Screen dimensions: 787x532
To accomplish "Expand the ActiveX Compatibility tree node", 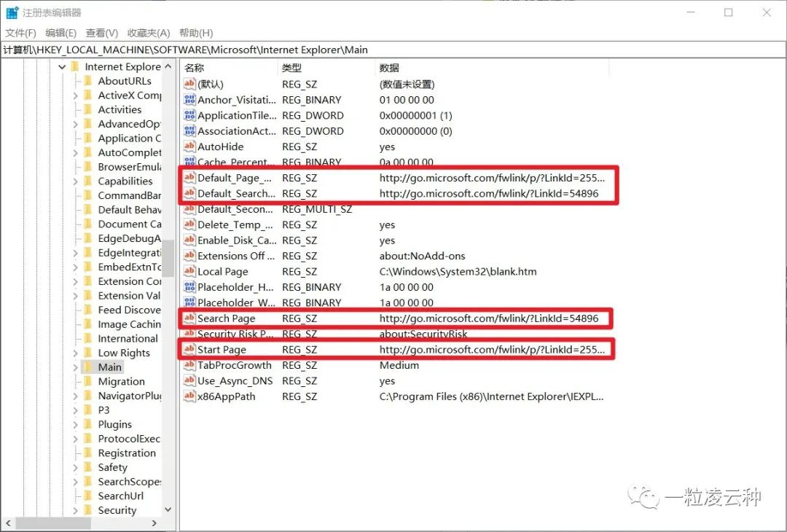I will tap(75, 95).
